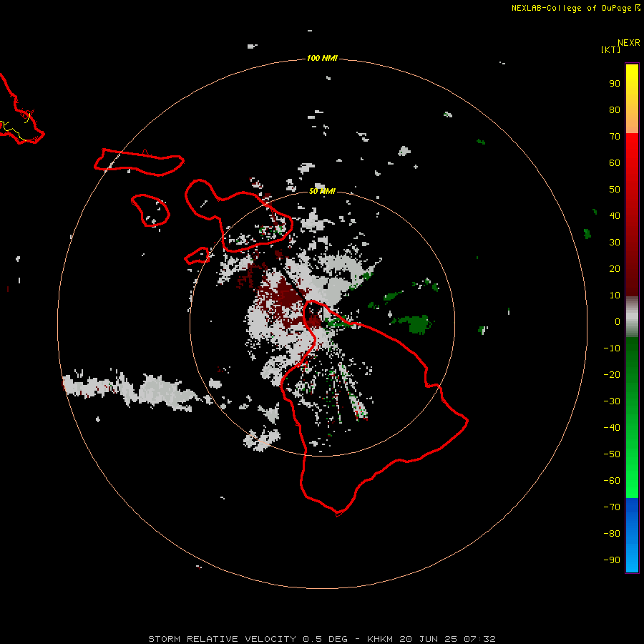Click the -20 value on velocity scale
Viewport: 644px width, 644px height.
click(612, 375)
